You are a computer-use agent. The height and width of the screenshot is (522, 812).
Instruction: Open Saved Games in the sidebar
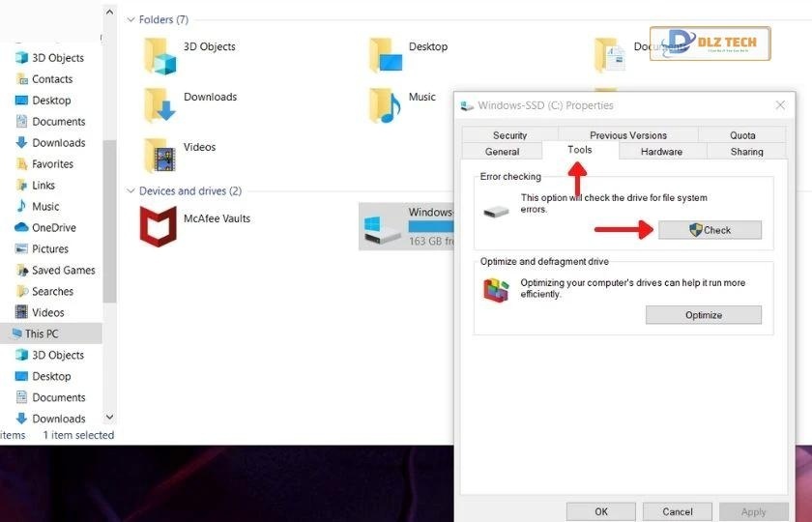tap(63, 271)
